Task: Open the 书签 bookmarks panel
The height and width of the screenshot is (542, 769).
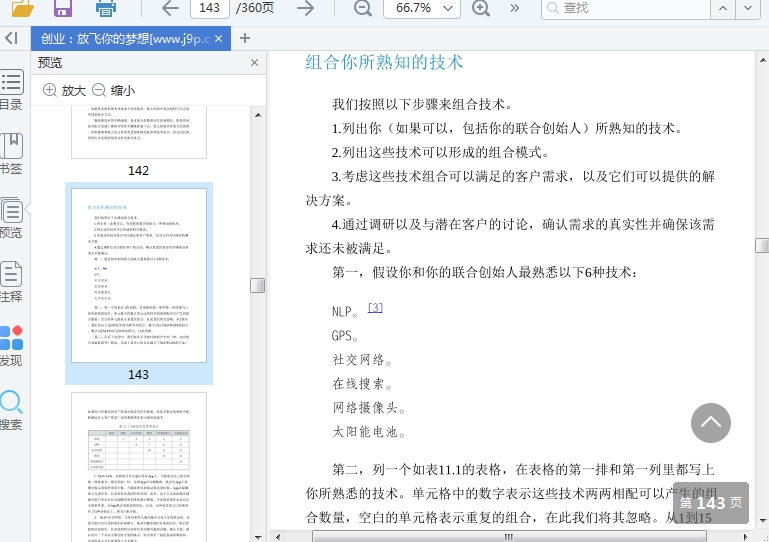Action: pyautogui.click(x=11, y=154)
